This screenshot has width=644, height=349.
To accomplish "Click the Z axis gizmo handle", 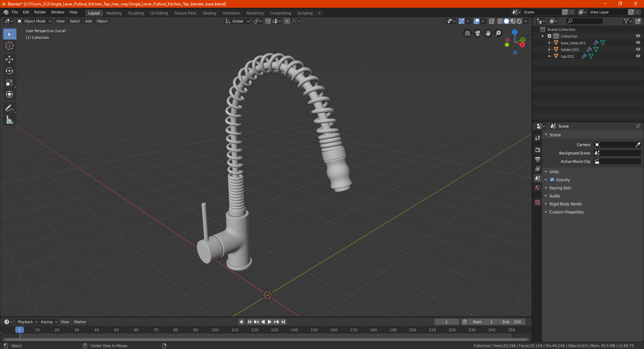I will pyautogui.click(x=515, y=32).
